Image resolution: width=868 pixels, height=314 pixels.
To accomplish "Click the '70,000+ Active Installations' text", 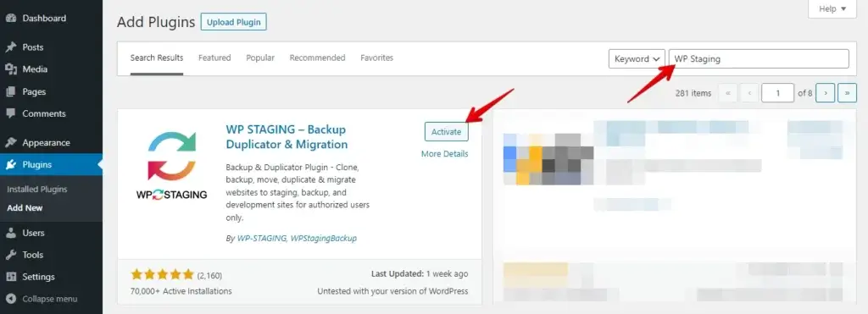I will pos(181,291).
